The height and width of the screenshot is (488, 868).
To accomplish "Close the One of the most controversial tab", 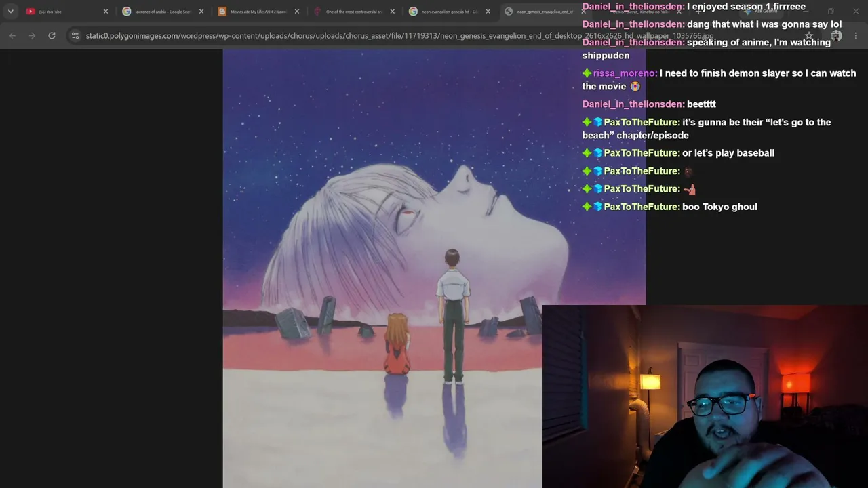I will (393, 12).
